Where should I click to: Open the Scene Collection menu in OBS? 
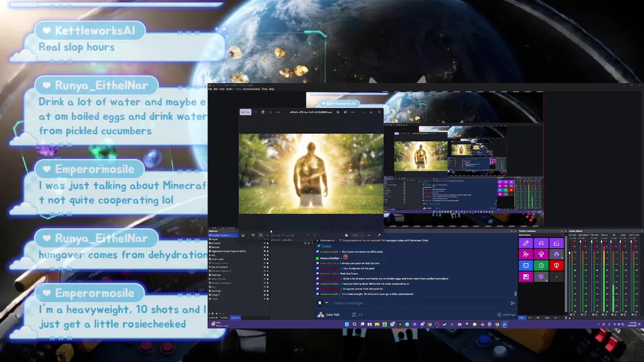point(252,89)
